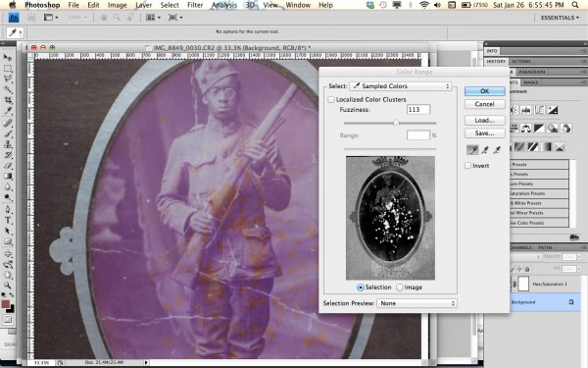Choose the Image preview radio
The height and width of the screenshot is (368, 588).
click(400, 288)
